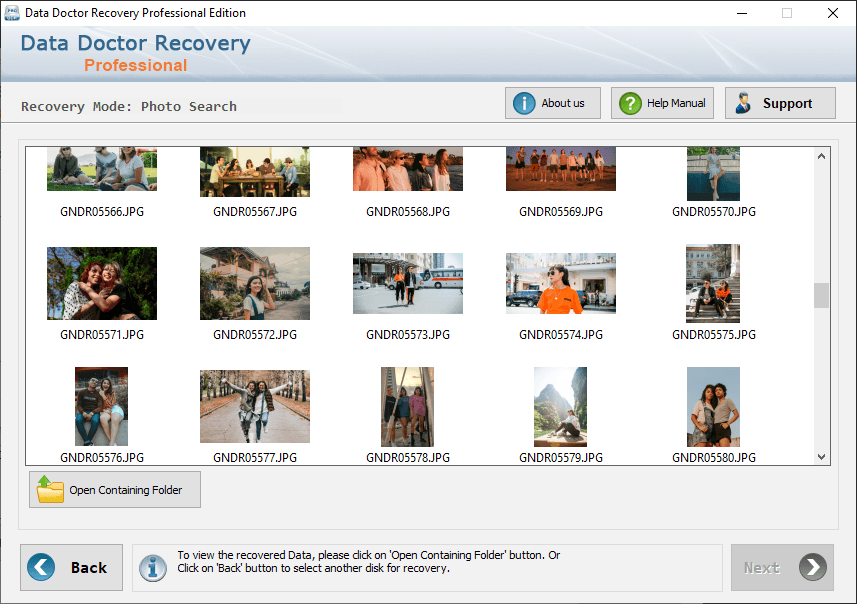Select thumbnail for GNDR05566.JPG
The image size is (857, 604).
[x=102, y=168]
